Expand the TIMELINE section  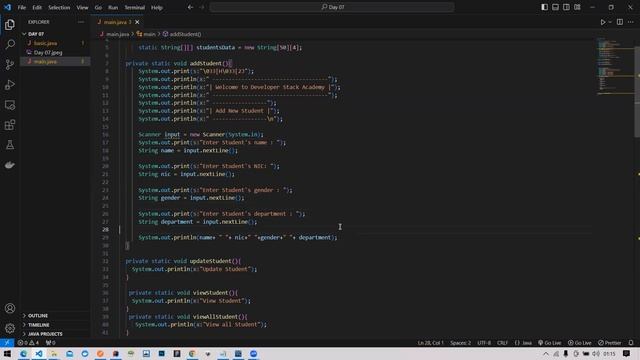38,325
